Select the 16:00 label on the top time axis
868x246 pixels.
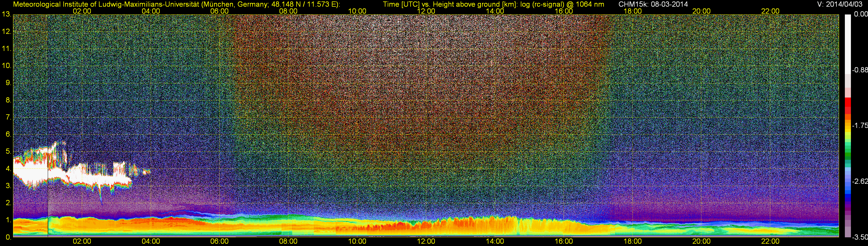click(564, 11)
